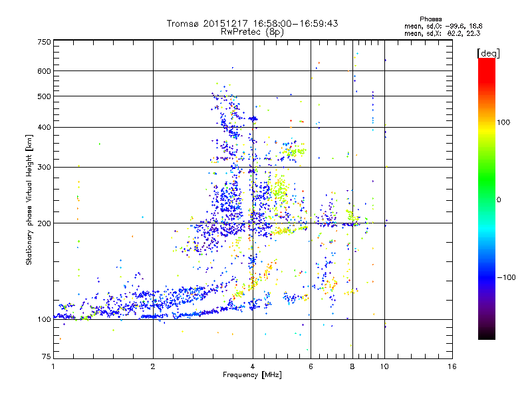
Task: Click the y-axis tick label '200'
Action: pos(44,223)
